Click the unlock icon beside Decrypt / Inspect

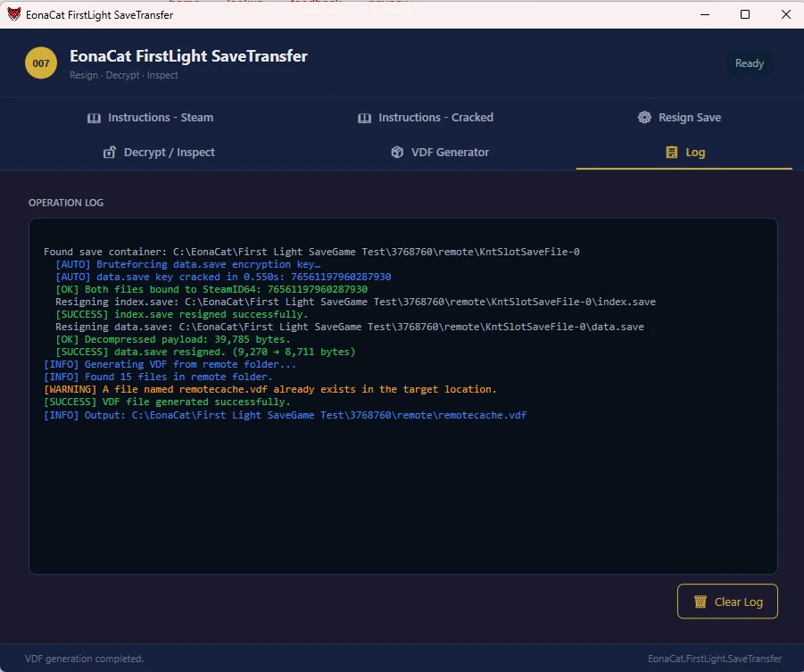coord(109,153)
